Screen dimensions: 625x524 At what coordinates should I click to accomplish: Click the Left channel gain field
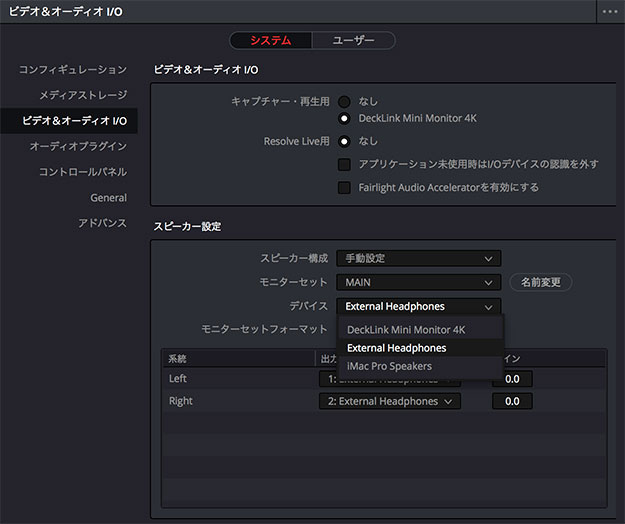(512, 379)
